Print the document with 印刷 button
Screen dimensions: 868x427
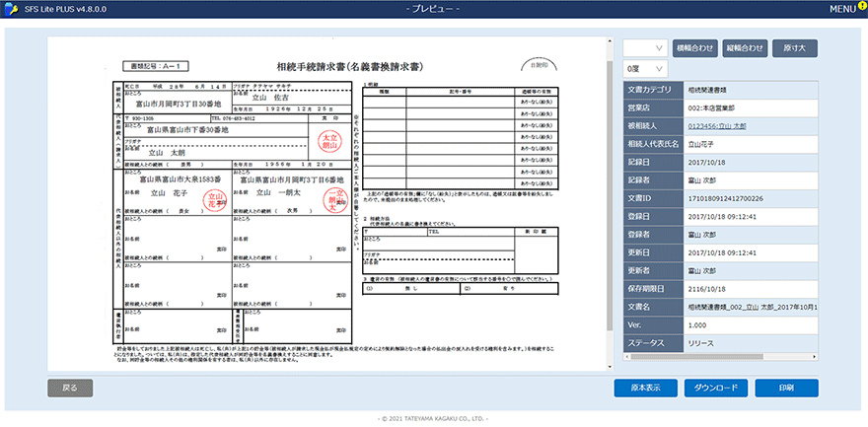[785, 388]
